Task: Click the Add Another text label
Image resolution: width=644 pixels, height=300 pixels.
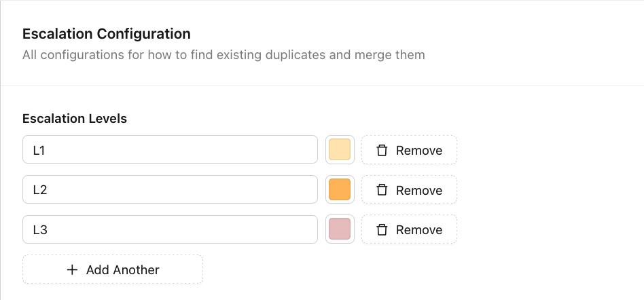Action: tap(123, 269)
